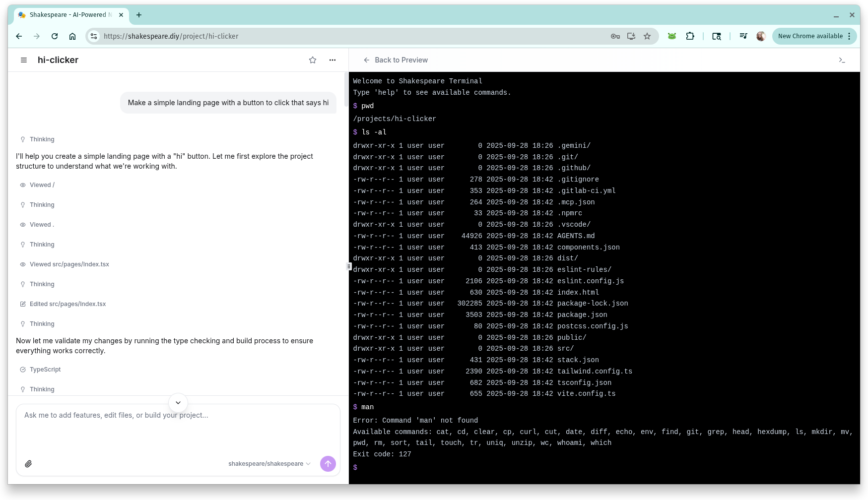
Task: Toggle the eye icon on Viewed .
Action: click(x=22, y=224)
